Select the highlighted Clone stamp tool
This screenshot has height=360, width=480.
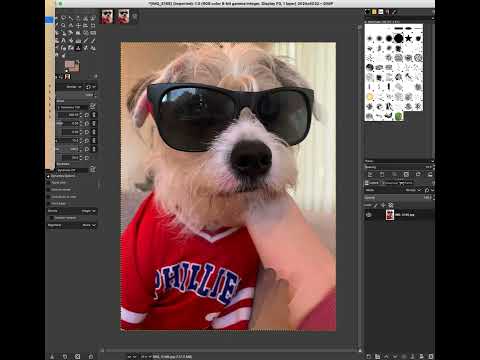78,48
